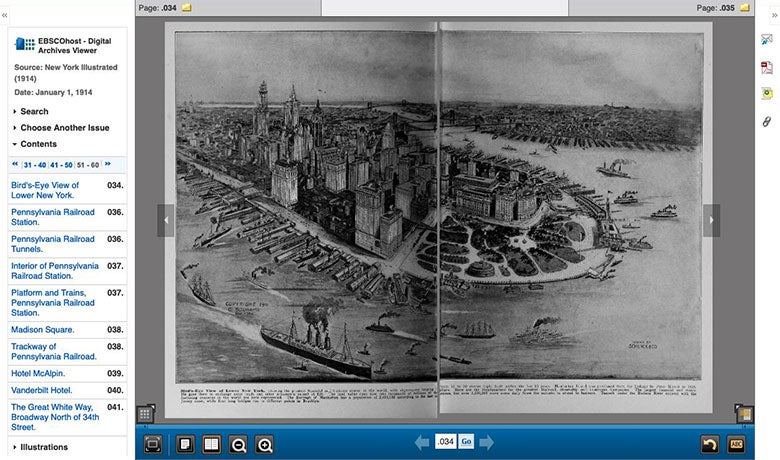Click the Page: .035 header label
780x460 pixels.
point(715,8)
